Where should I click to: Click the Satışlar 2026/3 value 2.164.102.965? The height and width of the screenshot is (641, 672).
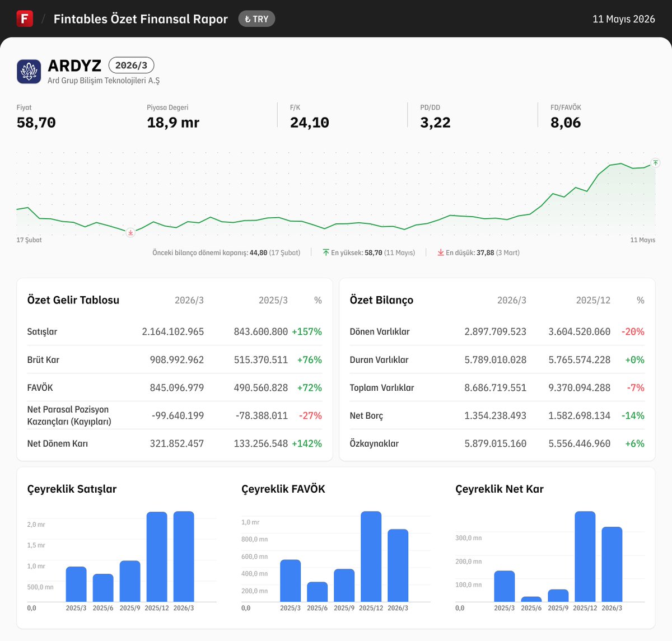[173, 331]
